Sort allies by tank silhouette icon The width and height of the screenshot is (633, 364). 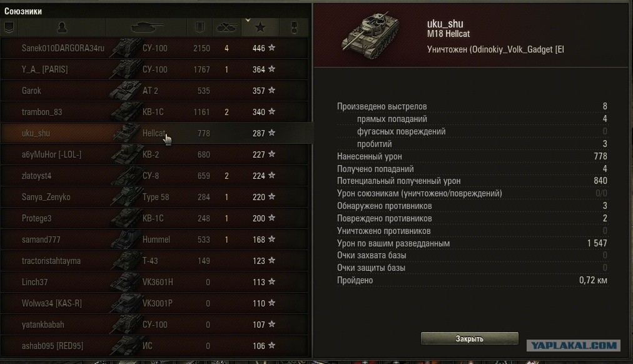[146, 28]
